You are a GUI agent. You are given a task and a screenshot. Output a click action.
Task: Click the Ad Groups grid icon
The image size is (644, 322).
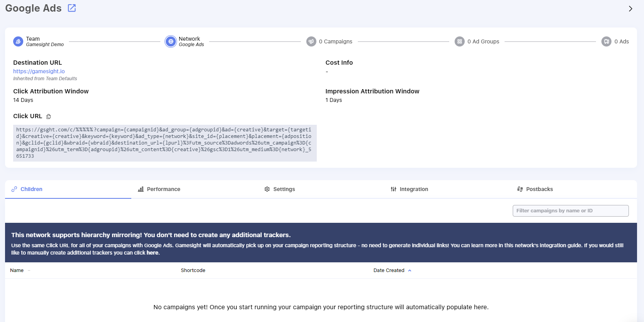click(x=460, y=41)
